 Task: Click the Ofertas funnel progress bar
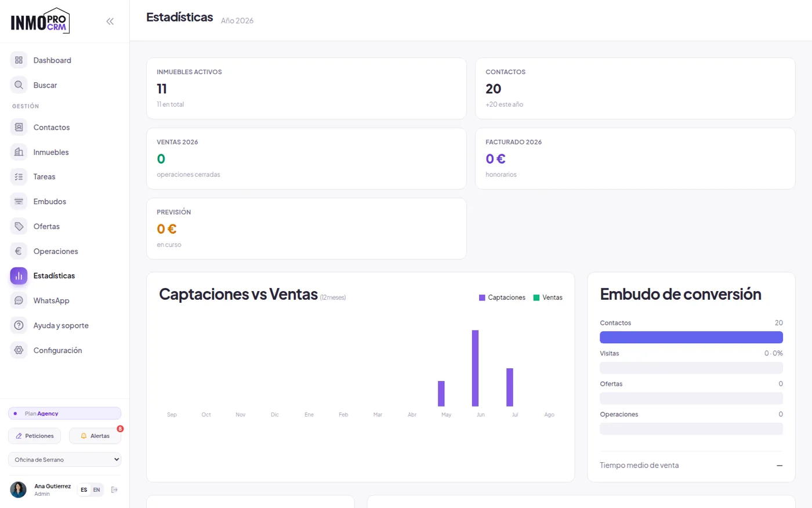tap(691, 398)
